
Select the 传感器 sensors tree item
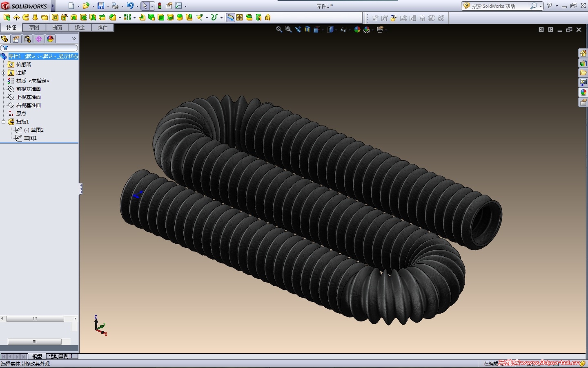tap(20, 65)
